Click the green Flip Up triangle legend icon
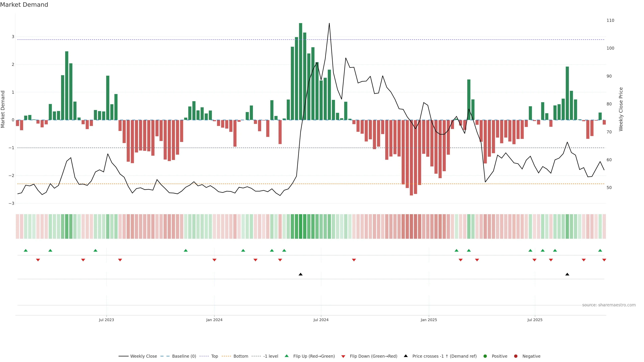 tap(286, 356)
